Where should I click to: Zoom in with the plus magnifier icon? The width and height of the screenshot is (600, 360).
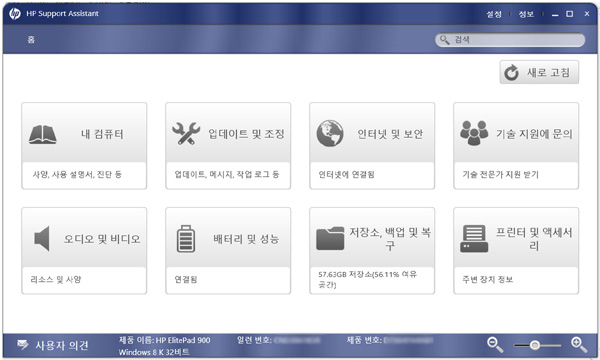pos(579,345)
